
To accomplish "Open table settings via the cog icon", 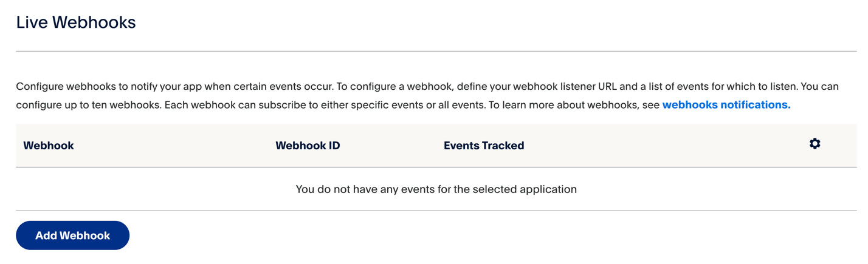I will click(815, 144).
